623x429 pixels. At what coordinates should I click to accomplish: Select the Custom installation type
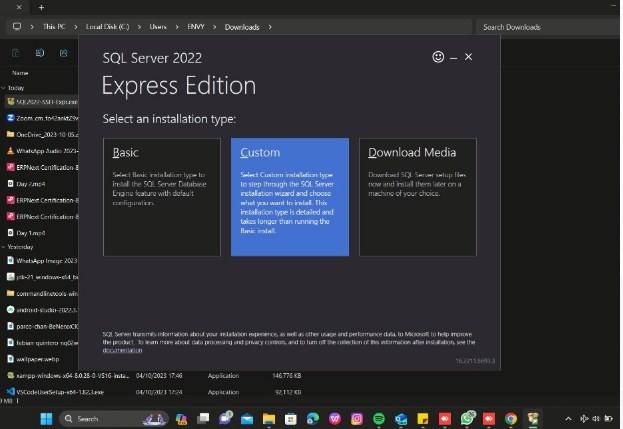(x=290, y=197)
